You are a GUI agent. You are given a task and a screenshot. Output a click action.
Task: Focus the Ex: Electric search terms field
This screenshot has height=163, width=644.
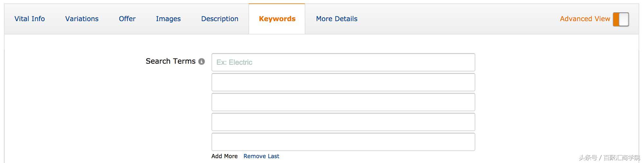(x=343, y=62)
